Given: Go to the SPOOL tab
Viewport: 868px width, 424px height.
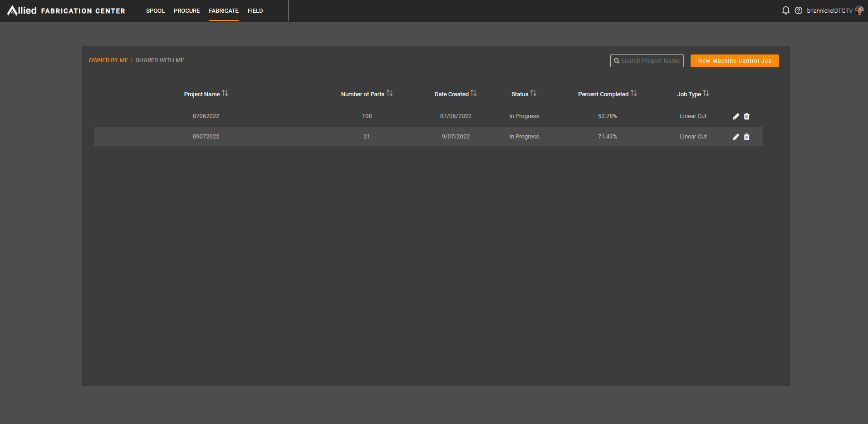Looking at the screenshot, I should coord(155,11).
